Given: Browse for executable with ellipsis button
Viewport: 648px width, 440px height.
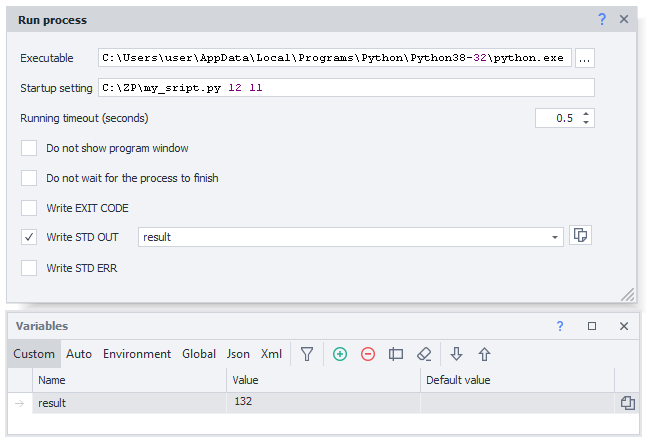Looking at the screenshot, I should (x=585, y=57).
